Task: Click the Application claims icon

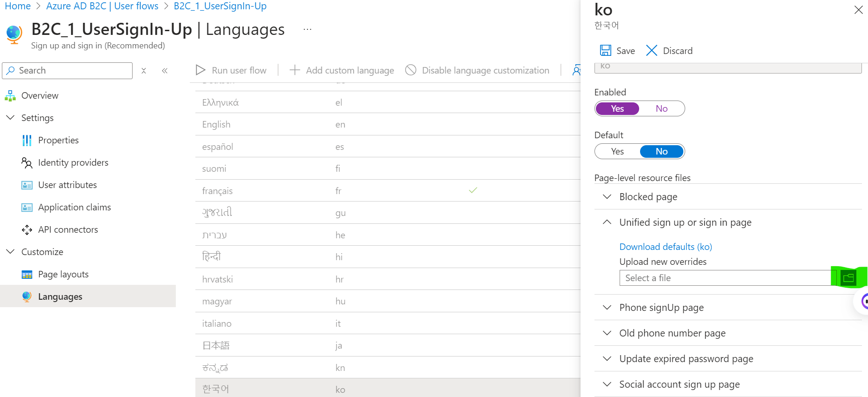Action: point(27,208)
